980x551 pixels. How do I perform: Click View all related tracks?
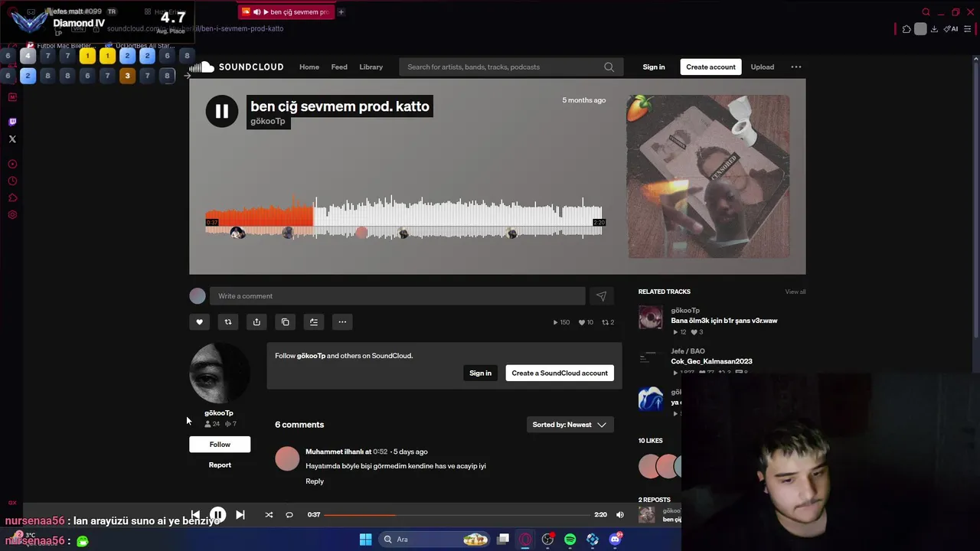(x=795, y=292)
